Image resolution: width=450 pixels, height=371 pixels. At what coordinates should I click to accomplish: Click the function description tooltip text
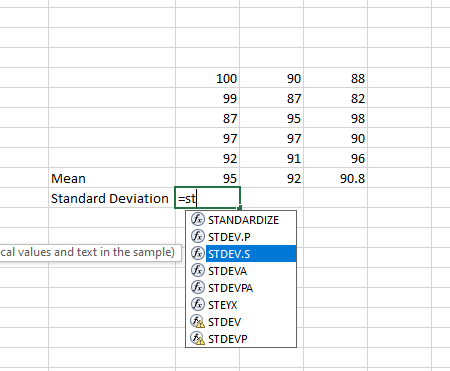[x=87, y=252]
